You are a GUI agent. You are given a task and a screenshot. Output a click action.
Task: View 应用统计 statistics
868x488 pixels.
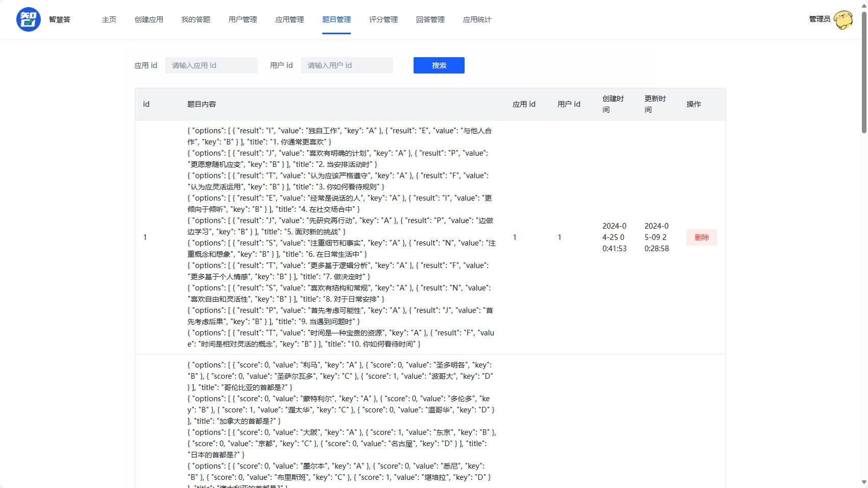pyautogui.click(x=477, y=19)
